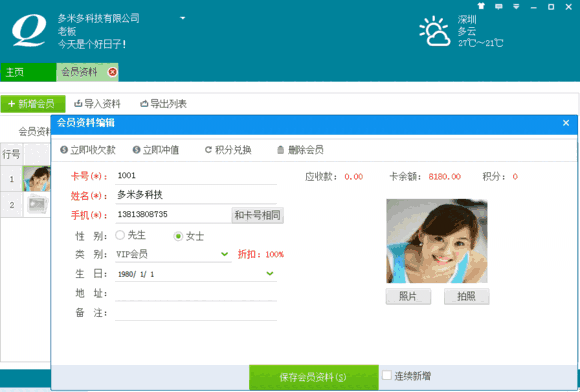Click the 拍照 button

[467, 297]
